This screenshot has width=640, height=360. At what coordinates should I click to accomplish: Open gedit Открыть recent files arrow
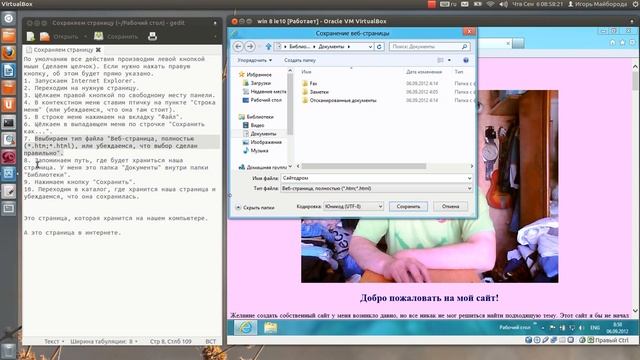(85, 37)
